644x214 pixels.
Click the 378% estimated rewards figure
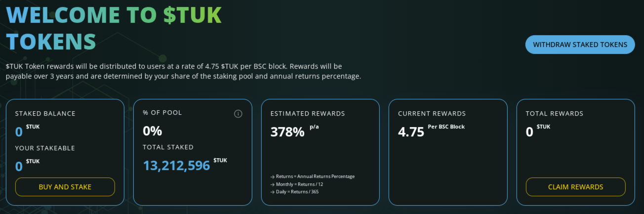point(287,132)
